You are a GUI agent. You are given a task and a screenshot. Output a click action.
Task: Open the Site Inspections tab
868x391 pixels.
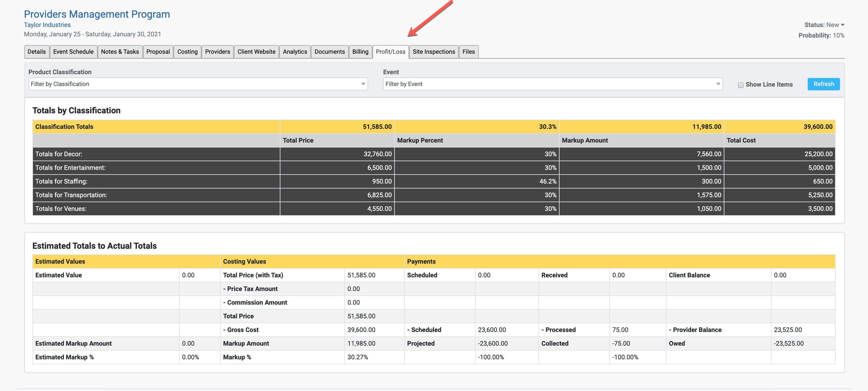coord(434,52)
